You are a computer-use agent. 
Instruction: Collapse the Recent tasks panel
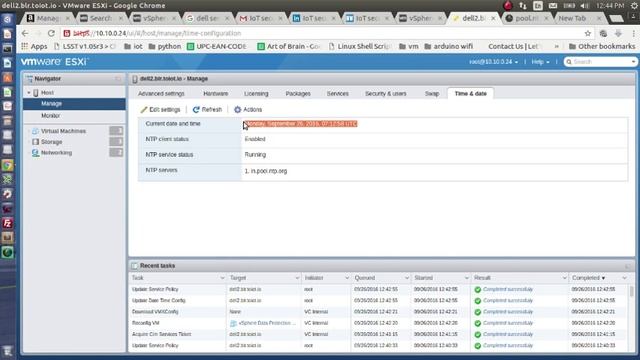click(x=628, y=266)
